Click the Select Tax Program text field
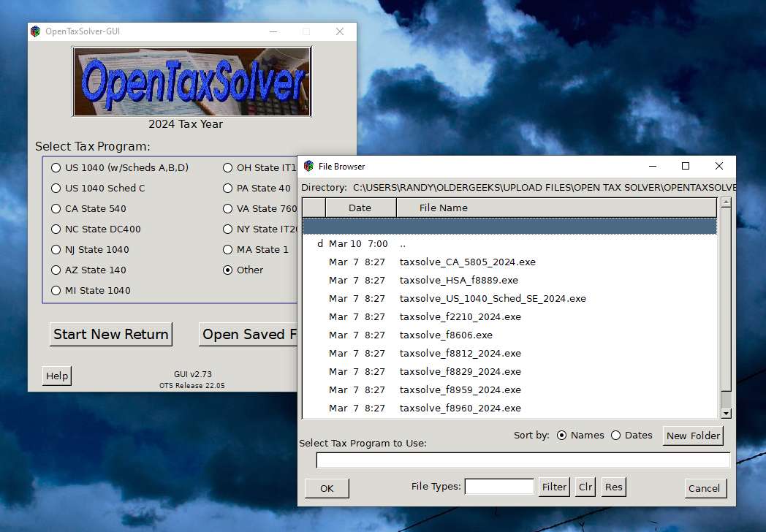The image size is (766, 532). click(x=523, y=460)
